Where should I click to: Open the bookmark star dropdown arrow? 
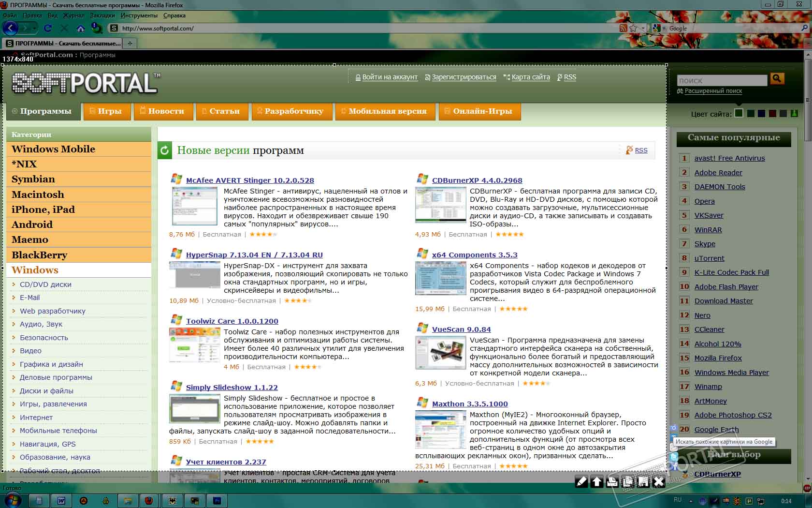643,28
